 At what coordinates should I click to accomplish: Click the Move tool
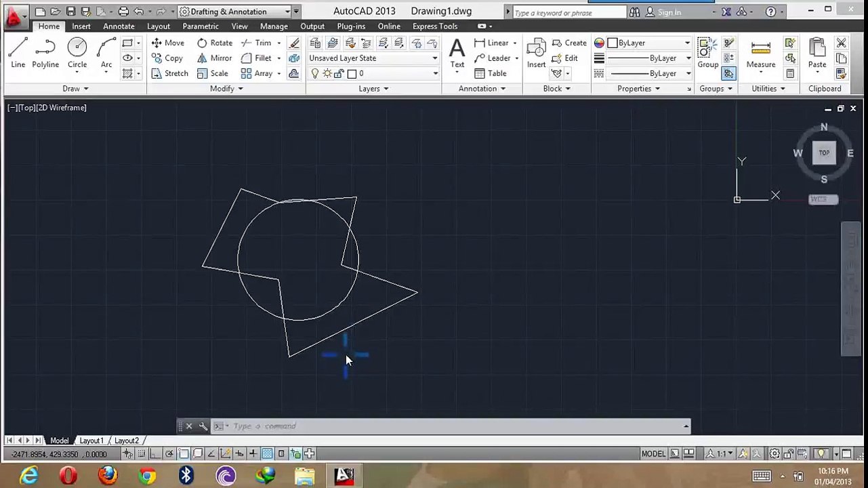pos(167,43)
